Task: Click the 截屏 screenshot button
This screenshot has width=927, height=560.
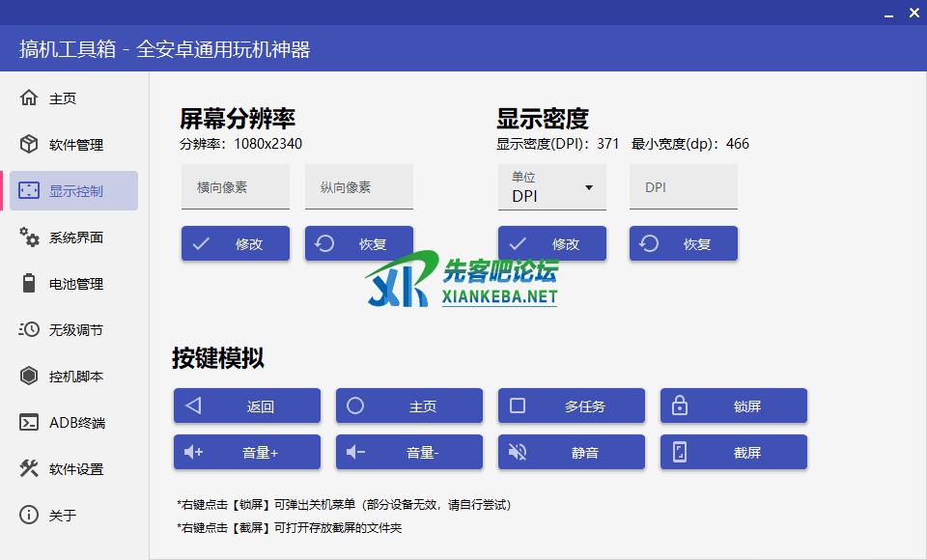Action: click(x=734, y=453)
